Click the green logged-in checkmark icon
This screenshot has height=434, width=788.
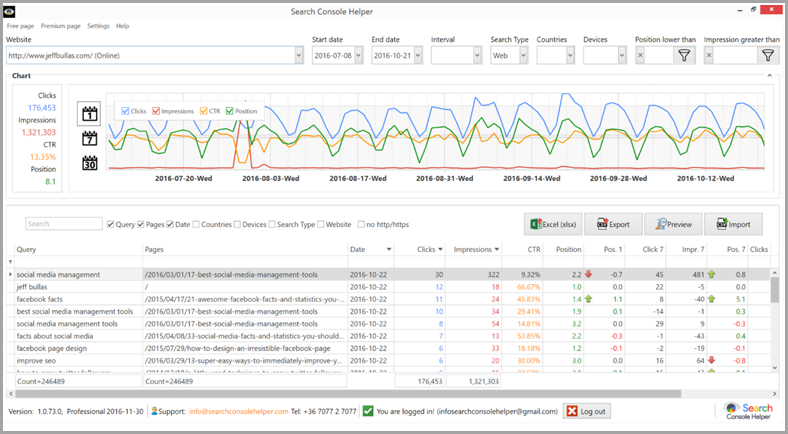coord(368,411)
